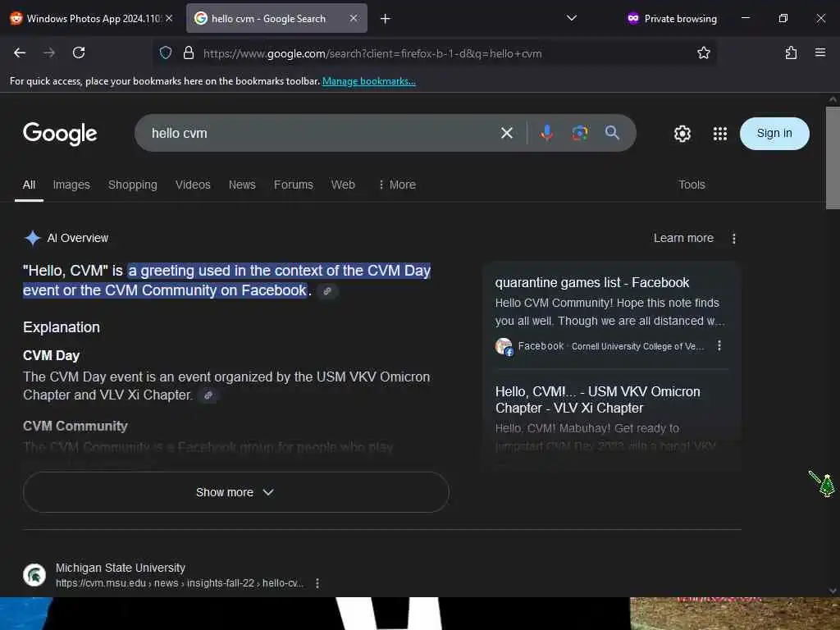
Task: Click the scrollbar down arrow
Action: tap(832, 591)
